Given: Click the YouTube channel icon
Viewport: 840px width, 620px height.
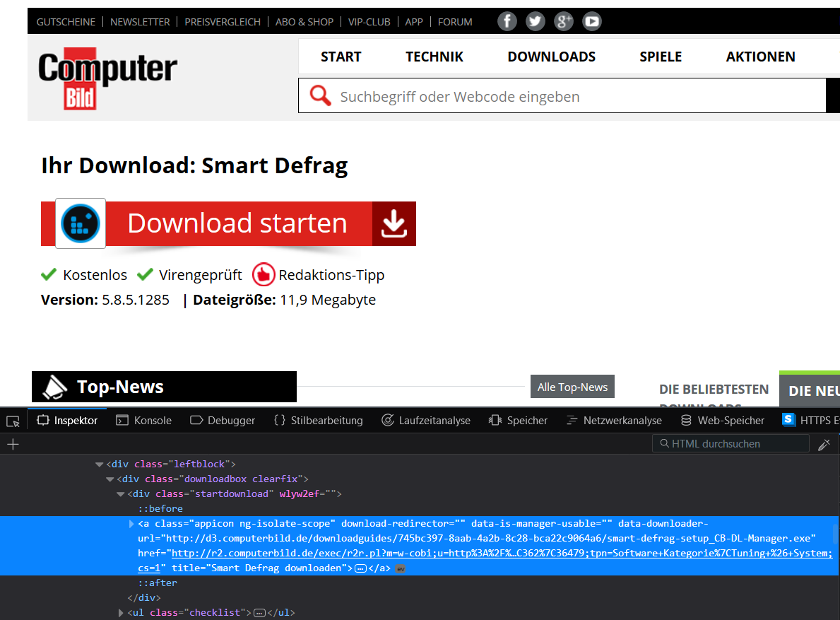Looking at the screenshot, I should (x=591, y=21).
